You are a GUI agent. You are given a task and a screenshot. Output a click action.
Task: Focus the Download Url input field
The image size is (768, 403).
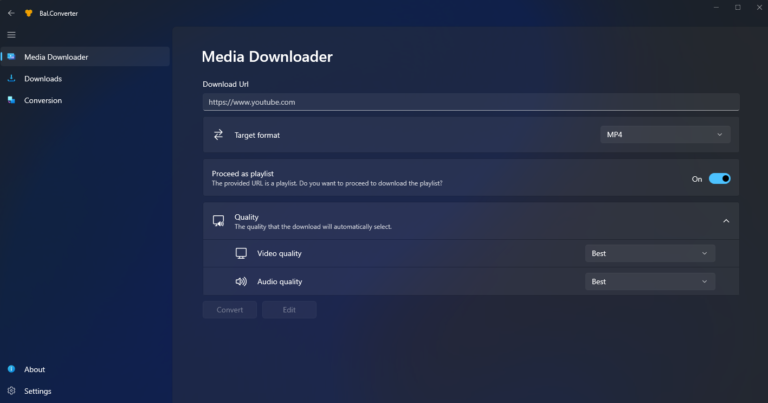pyautogui.click(x=471, y=102)
